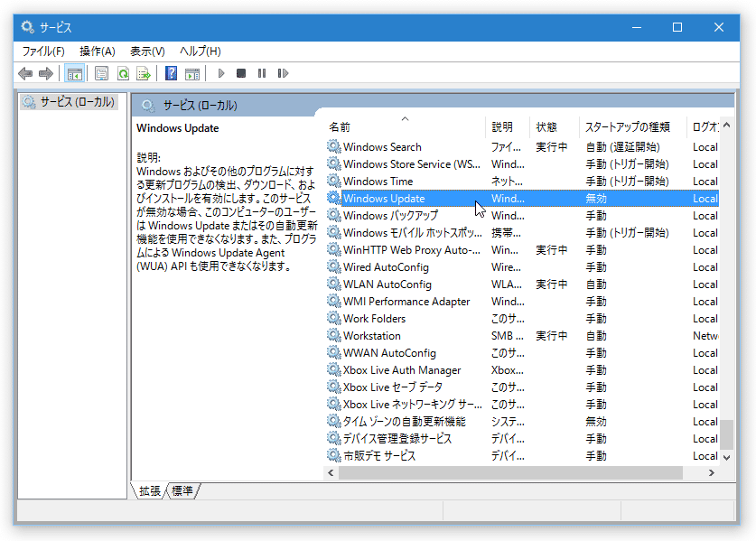Select the Windows Search service row

coord(523,146)
